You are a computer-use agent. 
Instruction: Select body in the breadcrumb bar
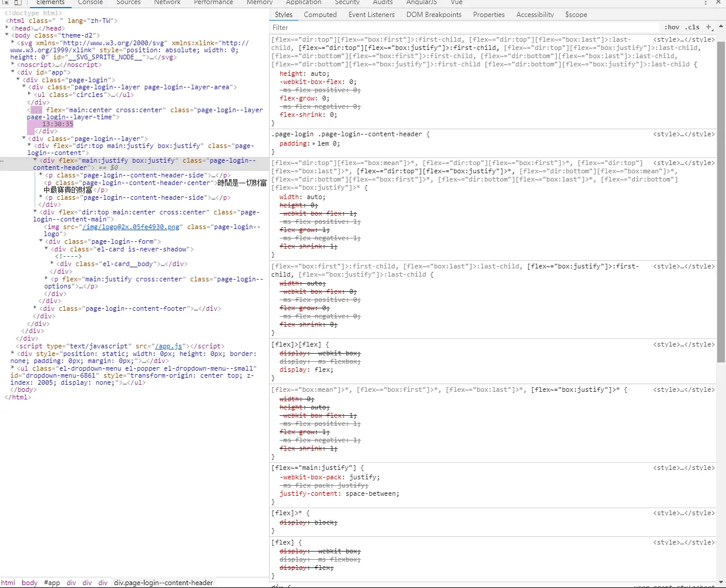[29, 583]
